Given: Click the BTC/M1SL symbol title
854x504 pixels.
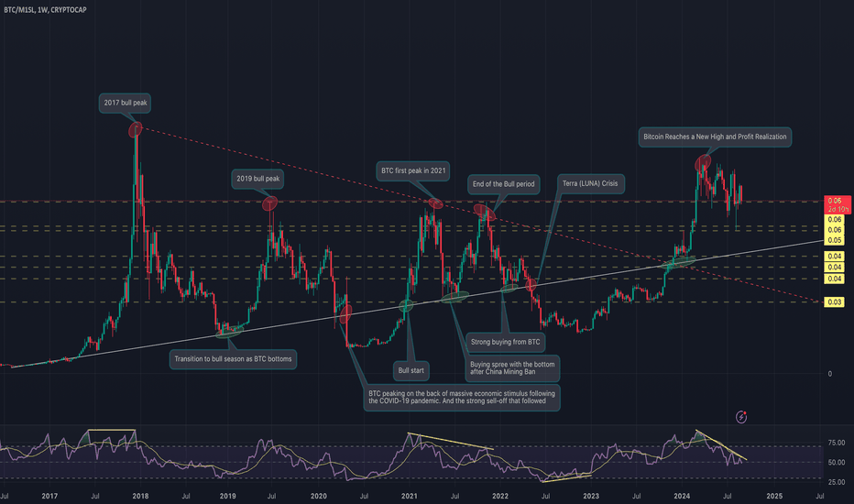Looking at the screenshot, I should pyautogui.click(x=45, y=10).
